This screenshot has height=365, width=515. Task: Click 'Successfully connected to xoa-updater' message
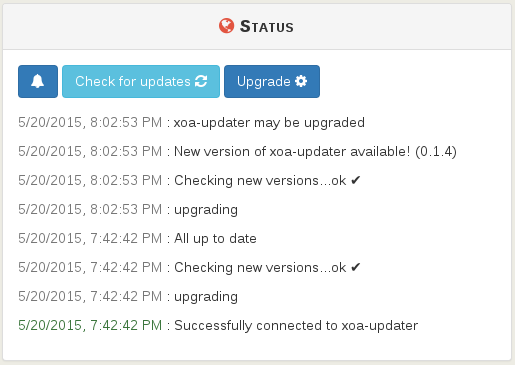(x=296, y=326)
